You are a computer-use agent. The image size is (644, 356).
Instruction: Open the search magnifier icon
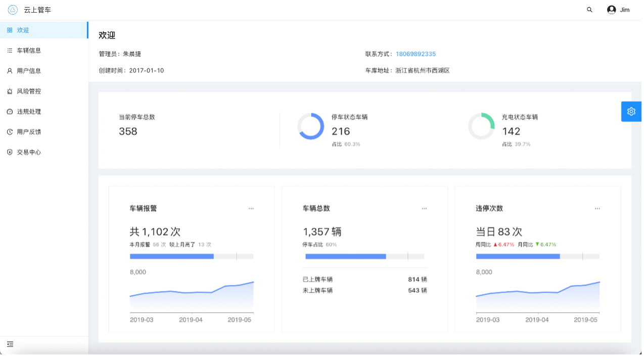coord(589,10)
